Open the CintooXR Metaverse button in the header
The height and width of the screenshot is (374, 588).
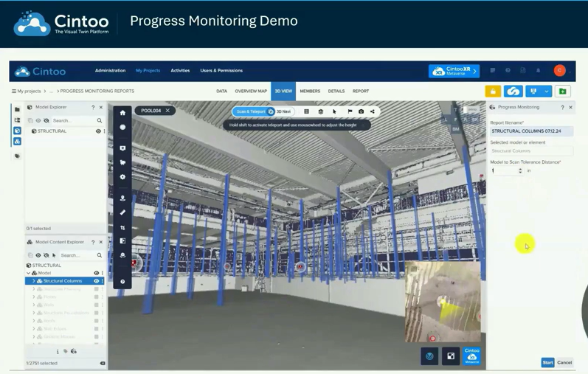click(x=454, y=71)
